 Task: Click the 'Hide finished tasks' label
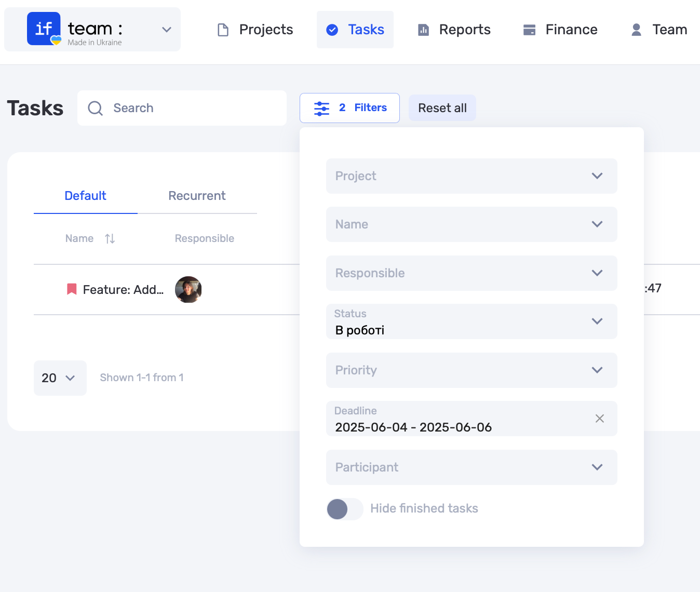click(x=424, y=508)
